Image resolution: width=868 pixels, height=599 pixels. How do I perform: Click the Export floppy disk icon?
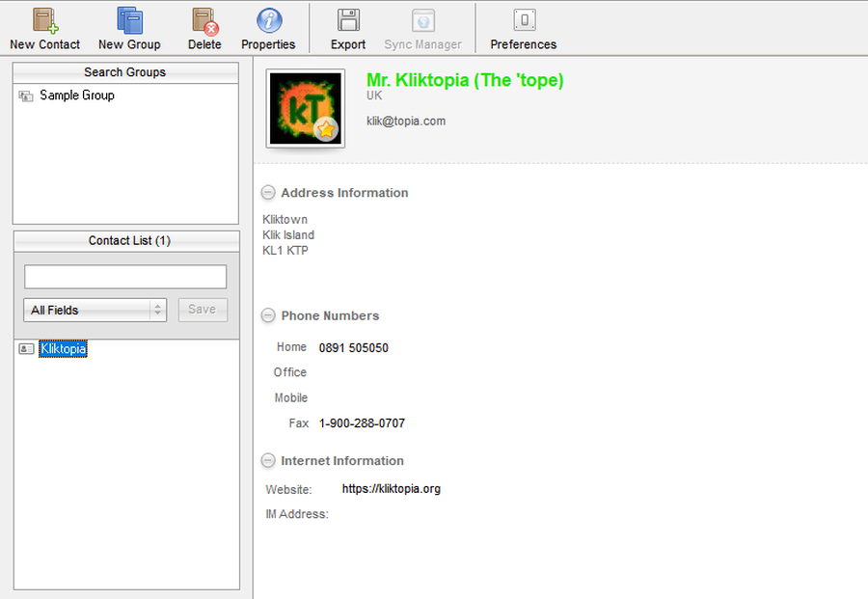click(348, 21)
